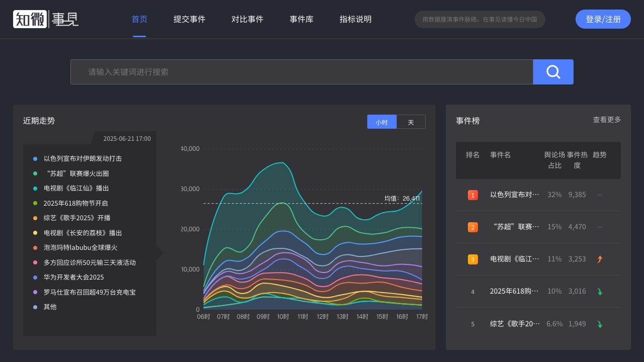Click the 登录/注册 button
Image resolution: width=644 pixels, height=362 pixels.
coord(603,19)
